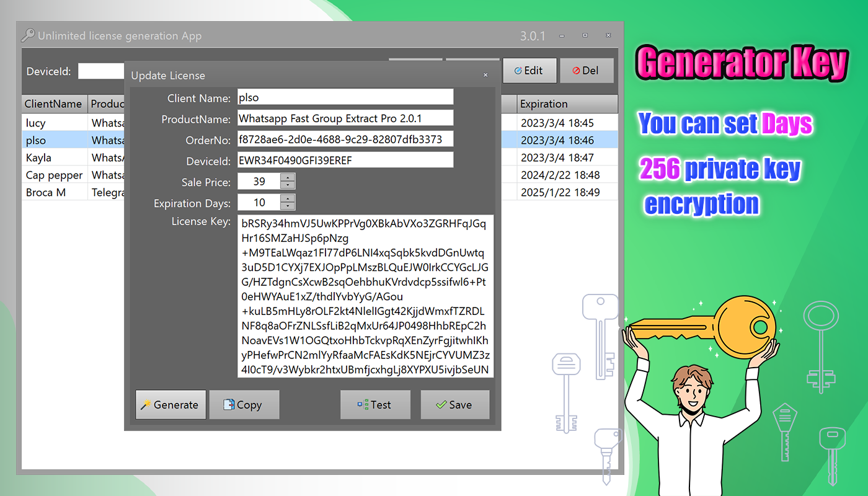Close the Update License dialog
Screen dimensions: 868x496
click(x=485, y=76)
